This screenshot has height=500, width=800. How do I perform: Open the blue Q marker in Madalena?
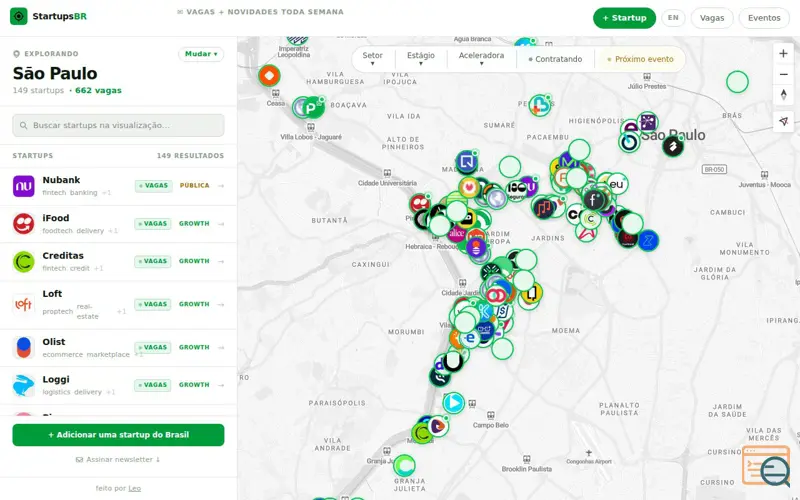[466, 162]
